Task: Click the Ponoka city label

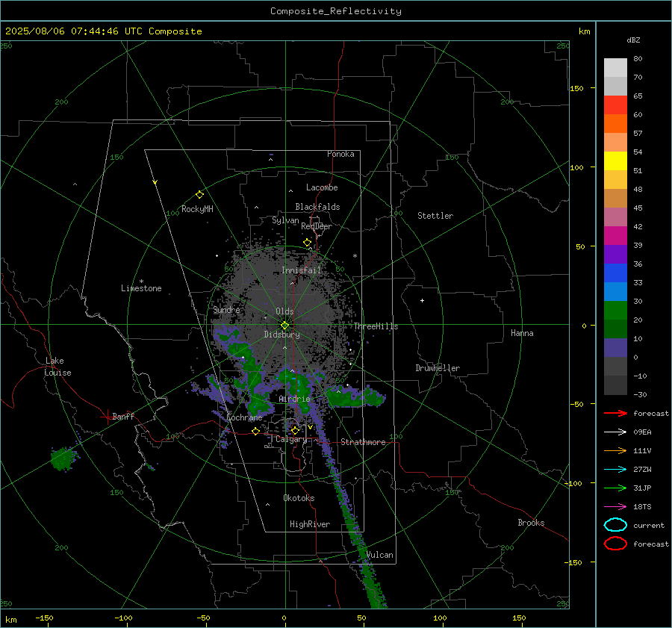Action: pos(340,154)
